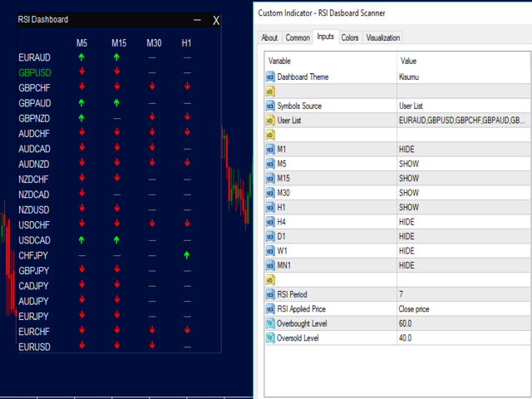This screenshot has width=532, height=399.
Task: Open the About tab
Action: 269,37
